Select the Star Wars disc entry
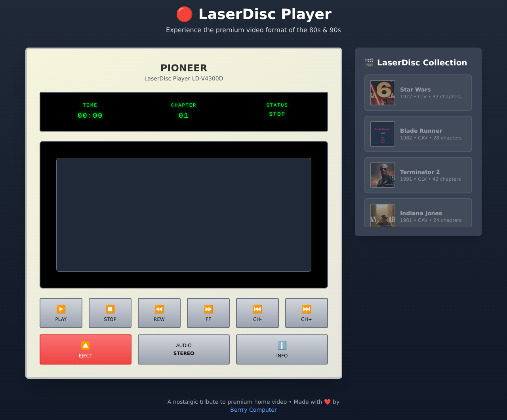 click(418, 93)
